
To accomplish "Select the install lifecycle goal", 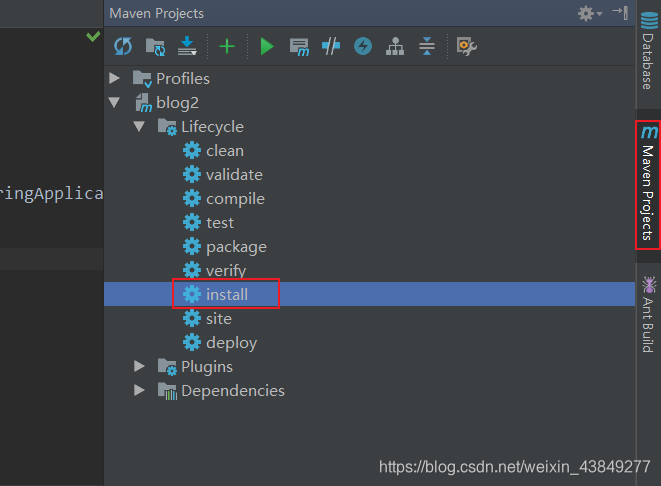I will click(227, 294).
